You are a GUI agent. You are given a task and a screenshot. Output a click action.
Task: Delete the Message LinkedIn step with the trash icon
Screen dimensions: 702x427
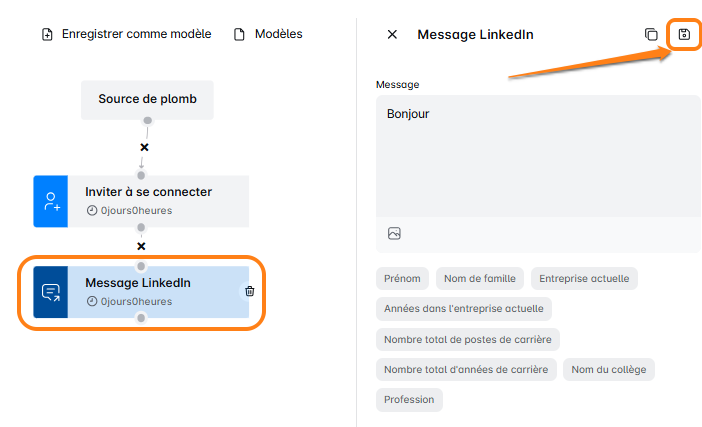tap(250, 291)
